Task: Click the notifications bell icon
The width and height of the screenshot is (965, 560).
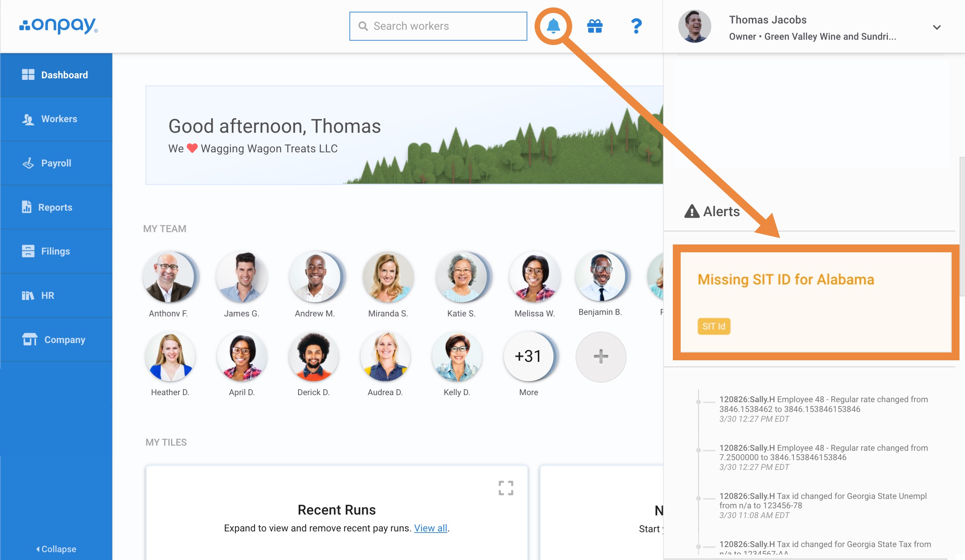Action: [553, 26]
